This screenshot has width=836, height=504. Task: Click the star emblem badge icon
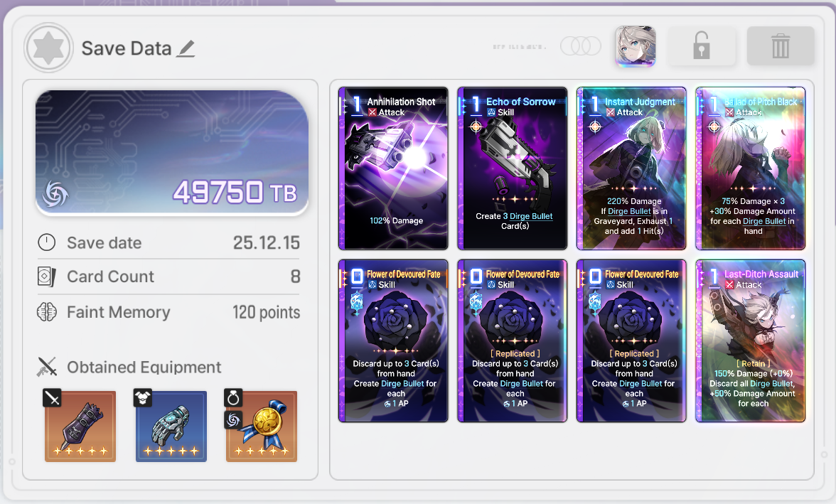(x=48, y=48)
